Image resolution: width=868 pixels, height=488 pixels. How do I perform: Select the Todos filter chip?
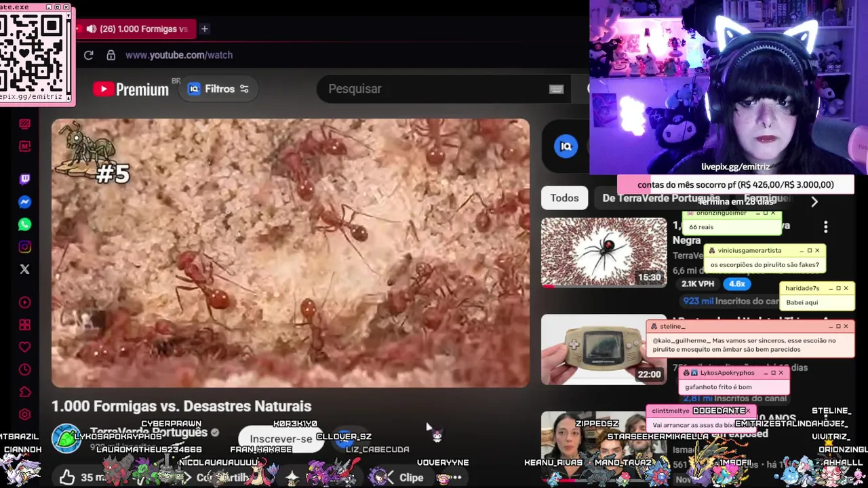click(x=564, y=198)
